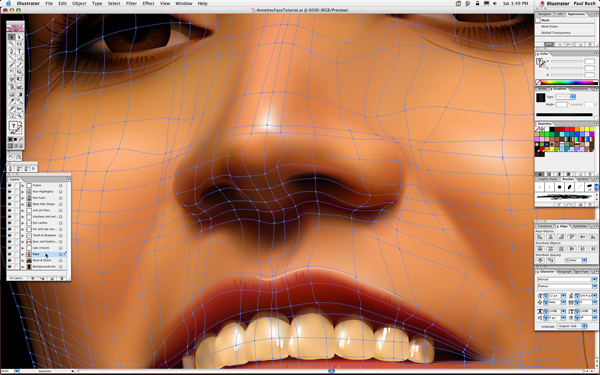Viewport: 600px width, 375px height.
Task: Expand the arm pit lines layer
Action: (x=23, y=210)
